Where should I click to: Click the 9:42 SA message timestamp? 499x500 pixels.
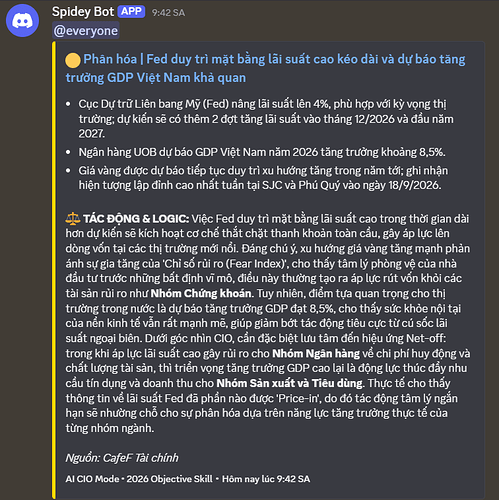pyautogui.click(x=168, y=13)
